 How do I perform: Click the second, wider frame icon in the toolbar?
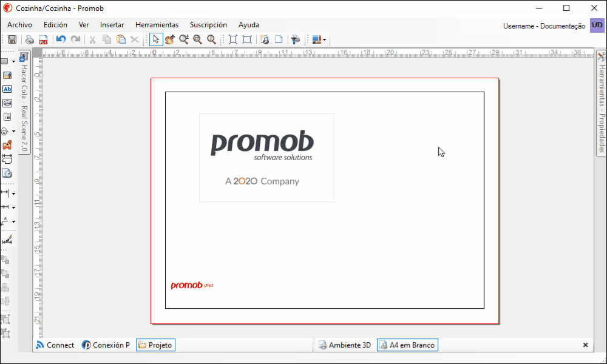pyautogui.click(x=247, y=39)
